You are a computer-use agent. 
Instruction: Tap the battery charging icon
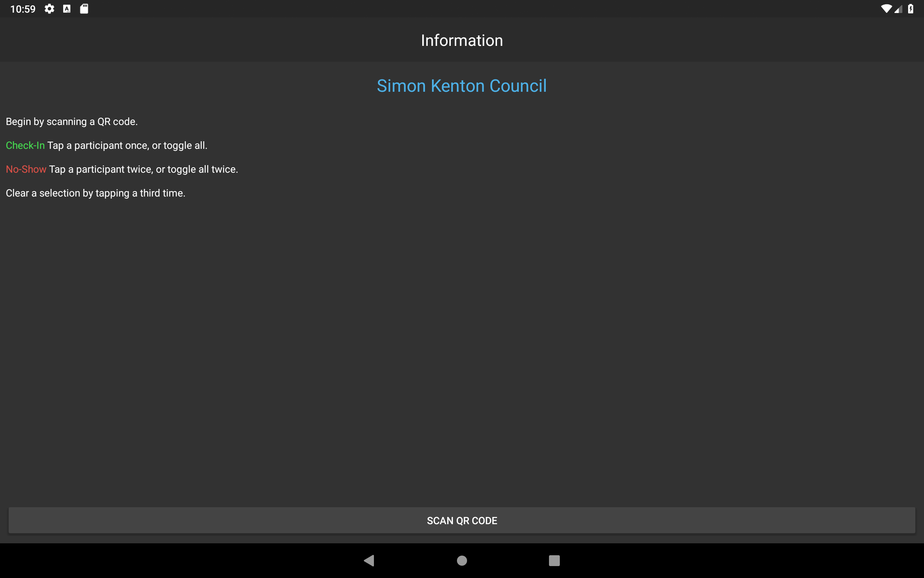tap(911, 9)
